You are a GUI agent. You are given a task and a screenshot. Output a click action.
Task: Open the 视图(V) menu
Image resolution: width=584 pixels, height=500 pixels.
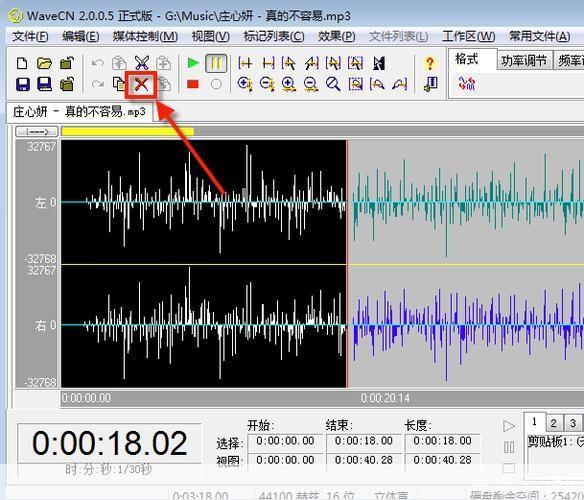(210, 37)
